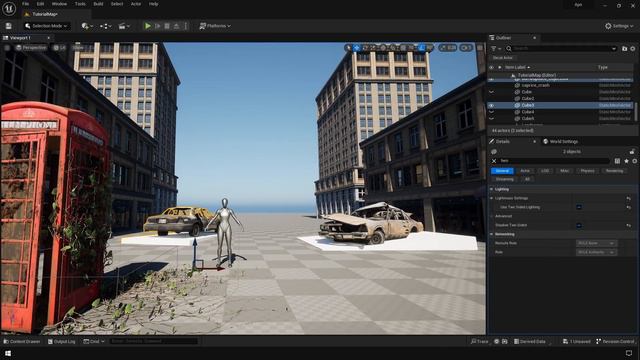Toggle visibility for the Cube4 row
The width and height of the screenshot is (640, 360).
click(491, 112)
